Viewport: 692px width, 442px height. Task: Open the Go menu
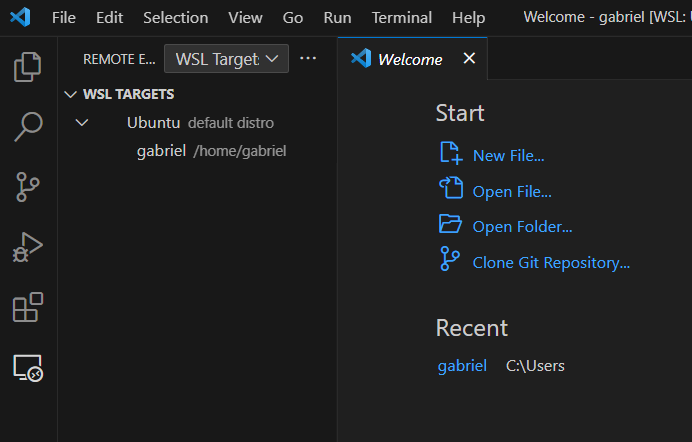point(293,18)
